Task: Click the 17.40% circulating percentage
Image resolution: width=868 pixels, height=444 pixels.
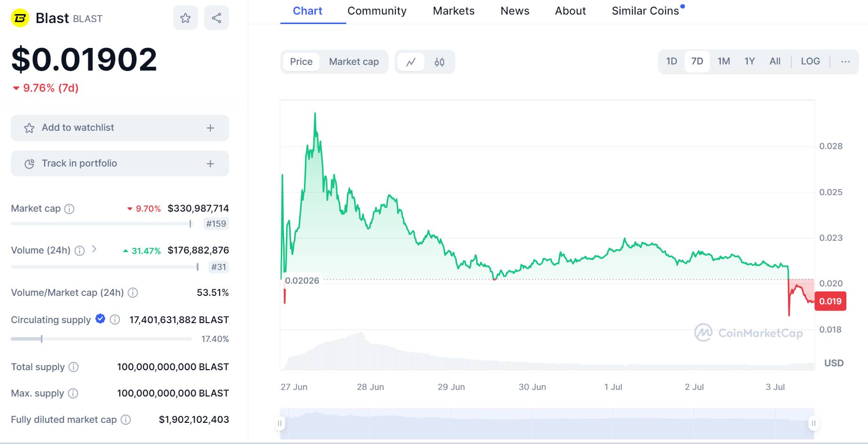Action: [x=215, y=339]
